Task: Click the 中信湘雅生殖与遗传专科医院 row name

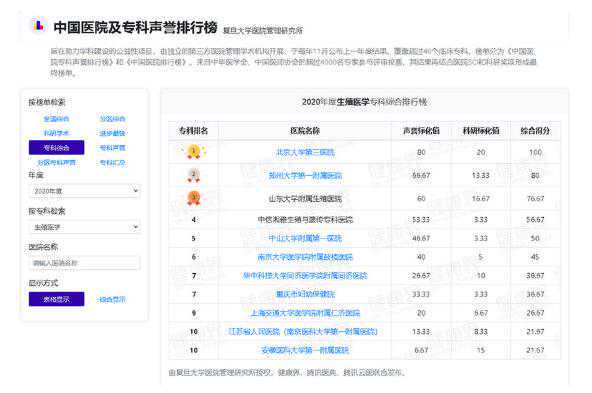Action: pyautogui.click(x=305, y=220)
